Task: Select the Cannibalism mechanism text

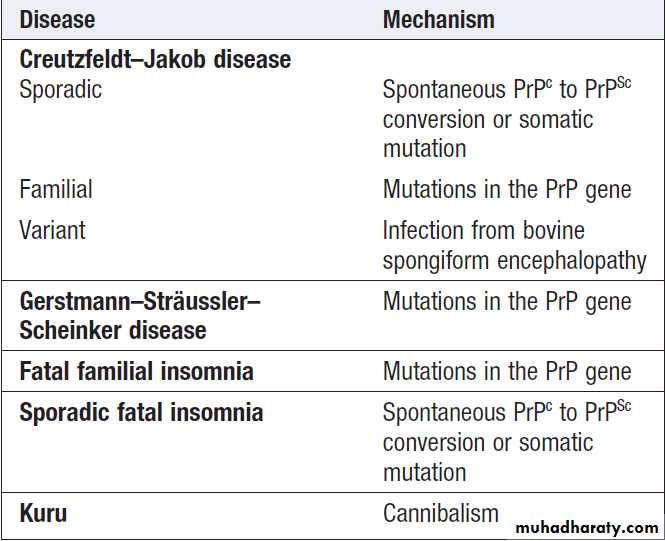Action: click(x=440, y=514)
